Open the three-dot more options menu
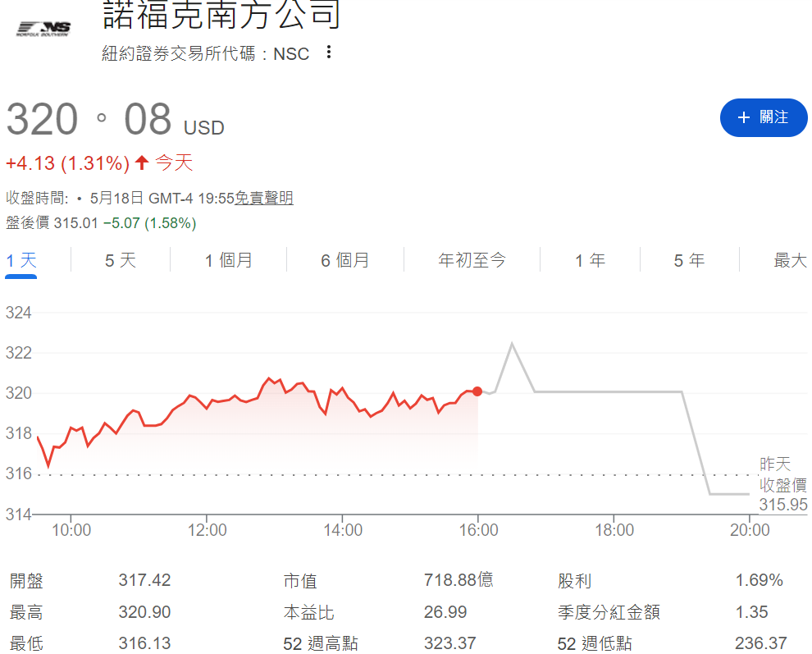812x654 pixels. tap(329, 52)
